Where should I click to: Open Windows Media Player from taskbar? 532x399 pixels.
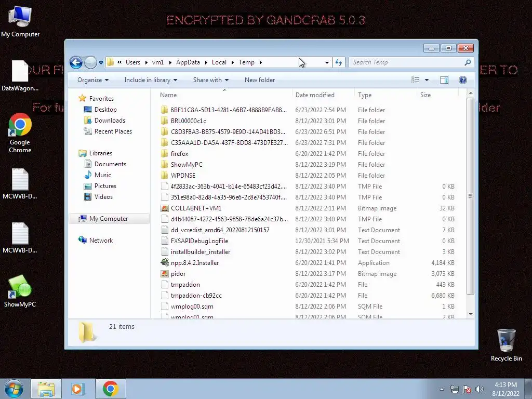pos(77,389)
